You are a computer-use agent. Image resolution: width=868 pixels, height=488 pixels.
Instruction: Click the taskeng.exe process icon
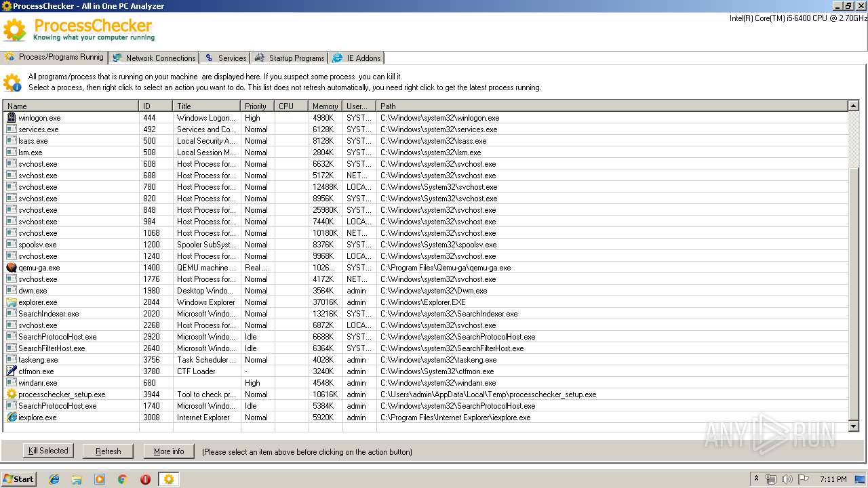pyautogui.click(x=12, y=360)
